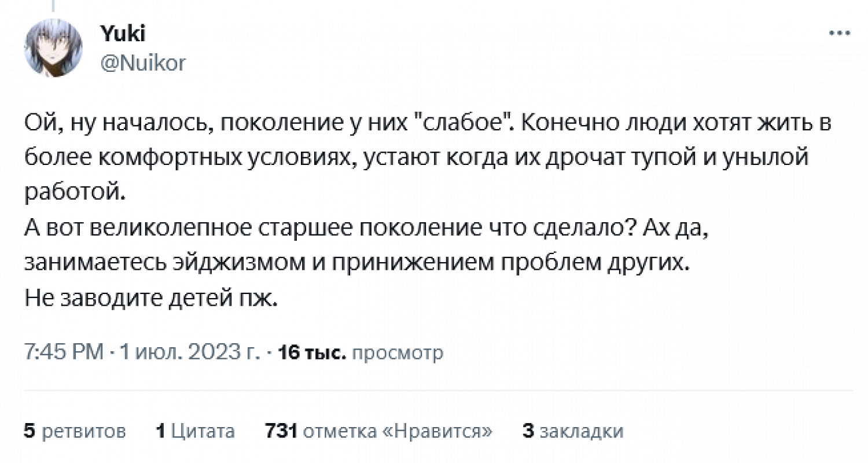Click Yuki's anime profile avatar
Image resolution: width=868 pixels, height=463 pixels.
point(53,47)
